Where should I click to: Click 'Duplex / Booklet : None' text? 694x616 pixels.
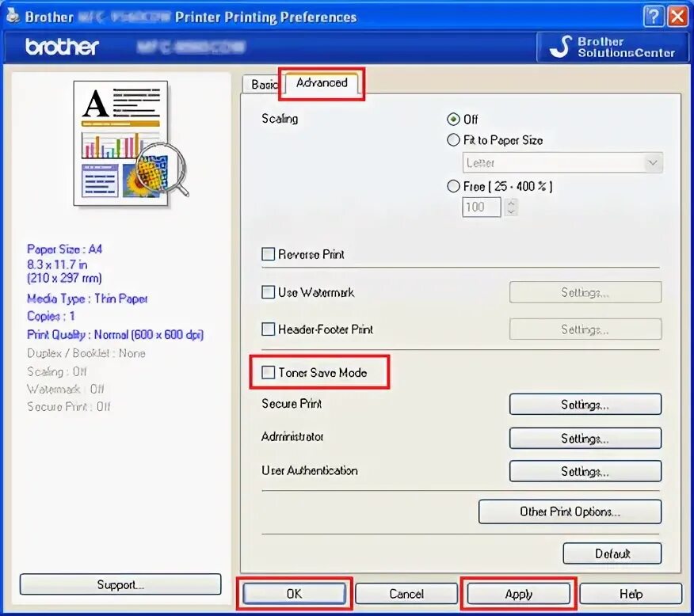click(86, 353)
